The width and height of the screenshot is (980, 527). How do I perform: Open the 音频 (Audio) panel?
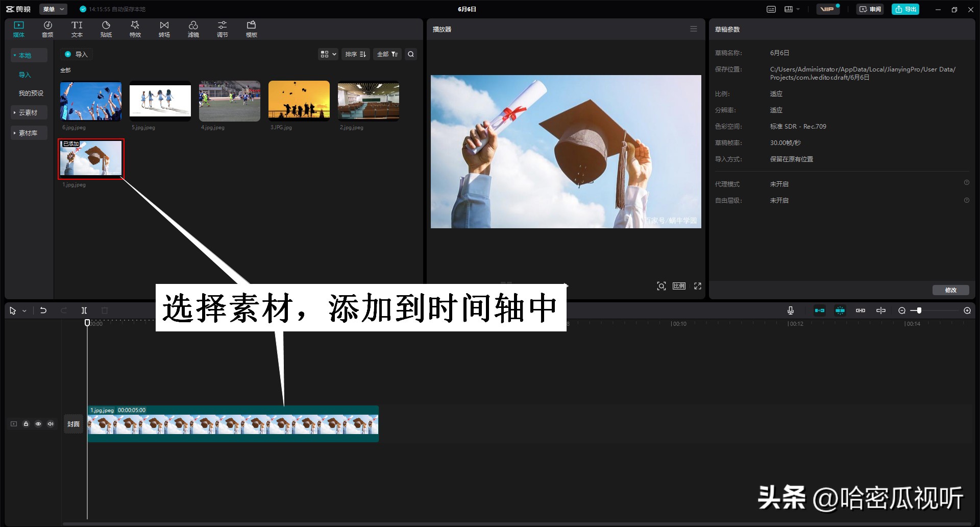[47, 28]
